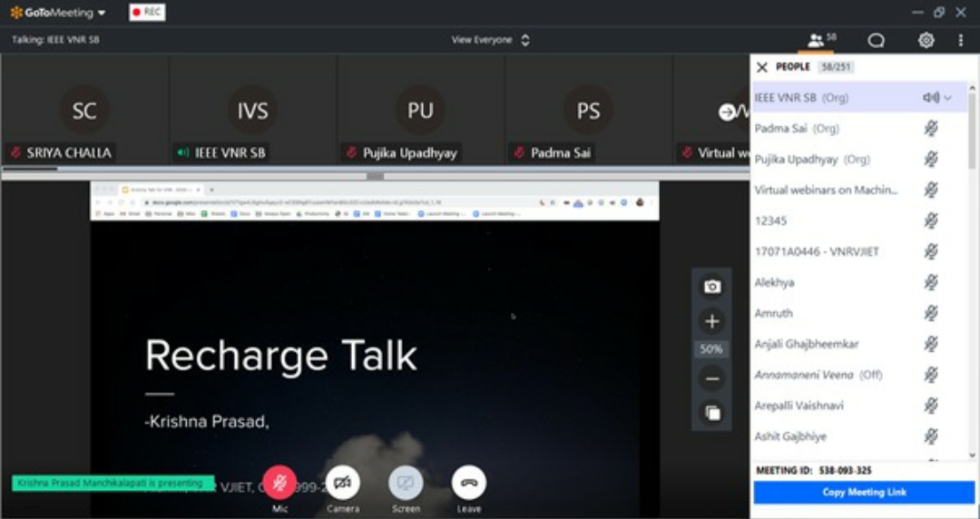Toggle the Mic mute button
This screenshot has height=519, width=980.
[280, 484]
